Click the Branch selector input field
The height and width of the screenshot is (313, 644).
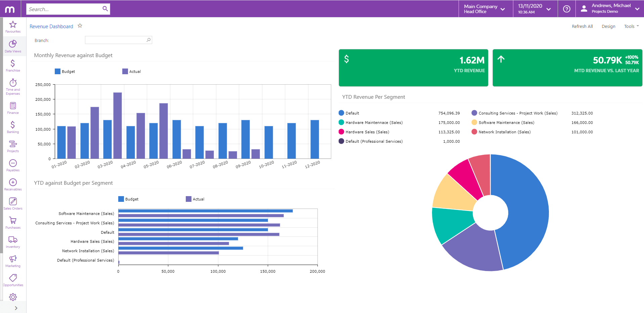tap(116, 40)
